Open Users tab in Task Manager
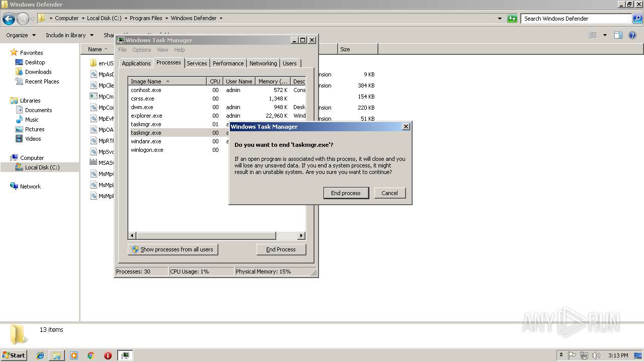 [x=289, y=63]
